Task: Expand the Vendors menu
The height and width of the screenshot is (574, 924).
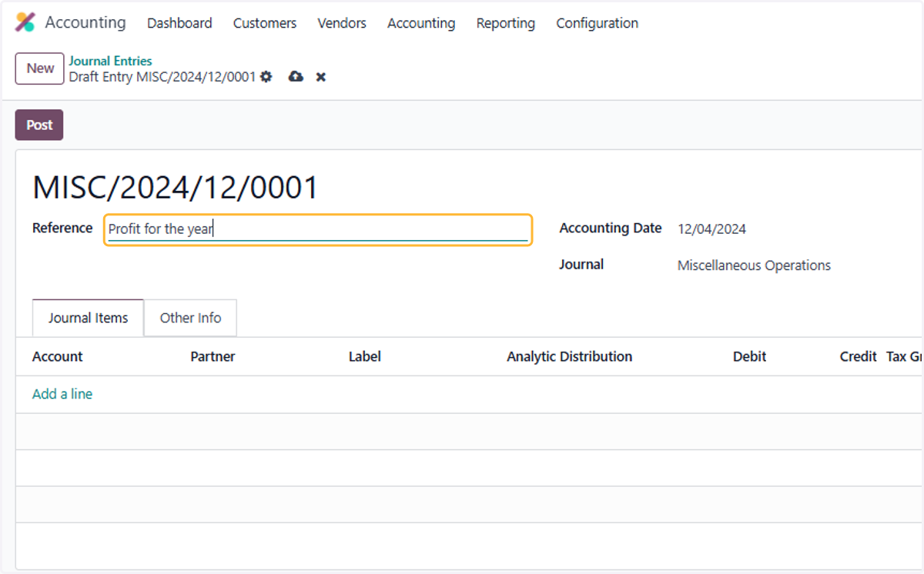Action: (342, 23)
